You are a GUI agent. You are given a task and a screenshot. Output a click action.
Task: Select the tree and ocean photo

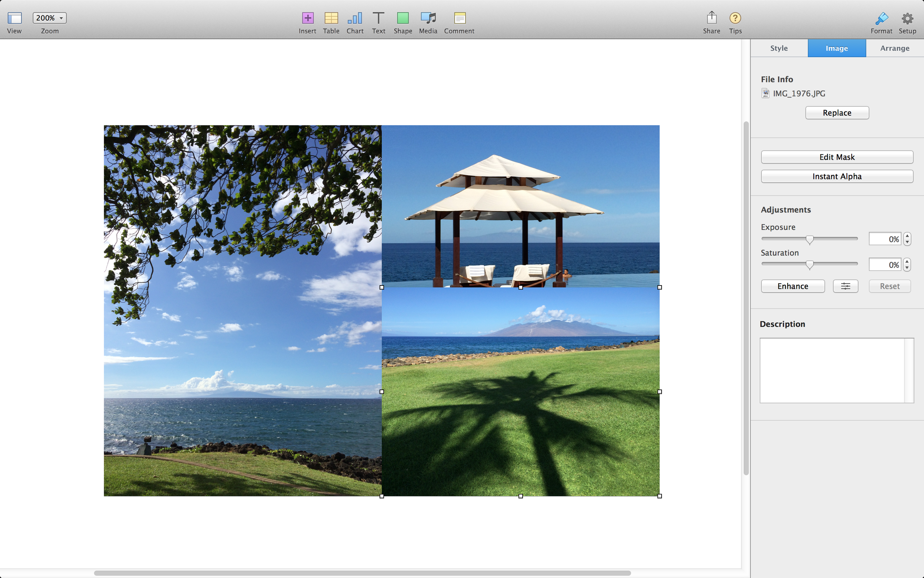coord(242,310)
